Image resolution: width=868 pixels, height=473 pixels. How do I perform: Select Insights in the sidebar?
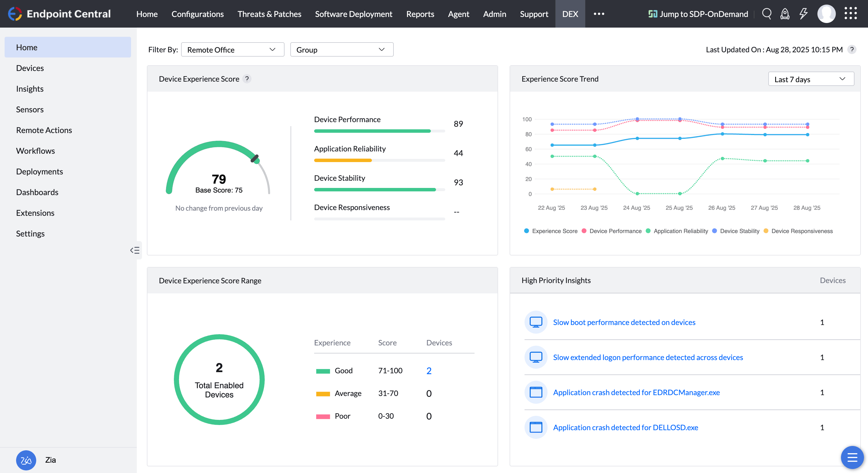[x=30, y=89]
